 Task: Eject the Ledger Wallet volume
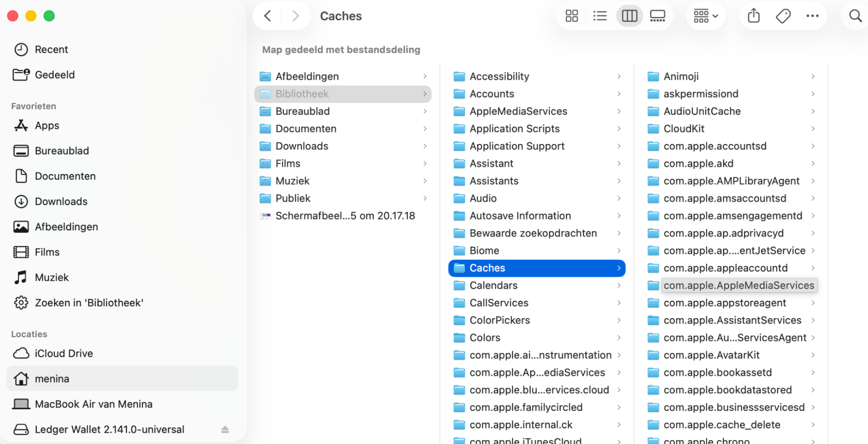(225, 429)
